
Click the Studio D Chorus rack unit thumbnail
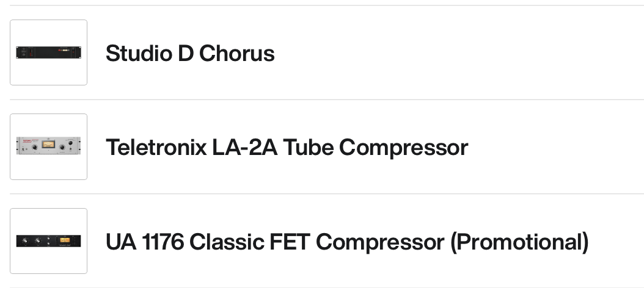[48, 52]
